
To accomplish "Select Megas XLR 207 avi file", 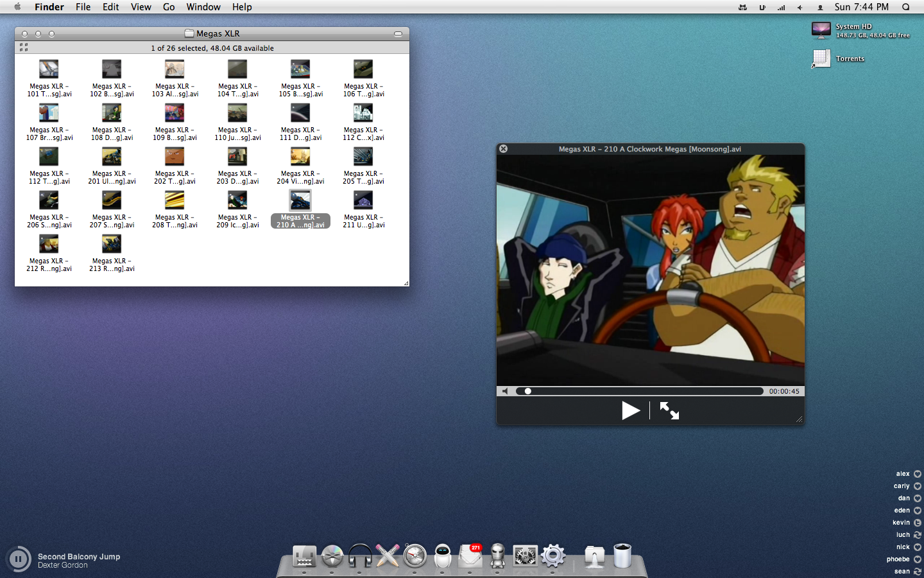I will (x=112, y=210).
